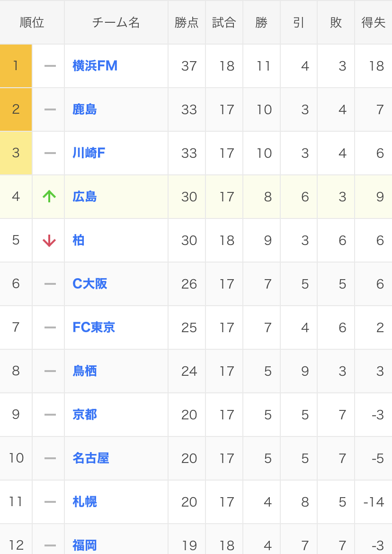Open the 福岡 team link
Image resolution: width=392 pixels, height=554 pixels.
coord(85,545)
